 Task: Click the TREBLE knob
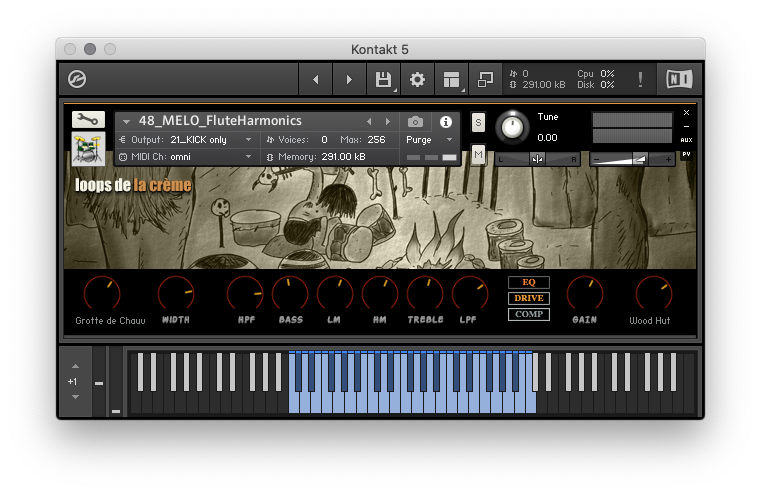[x=425, y=294]
